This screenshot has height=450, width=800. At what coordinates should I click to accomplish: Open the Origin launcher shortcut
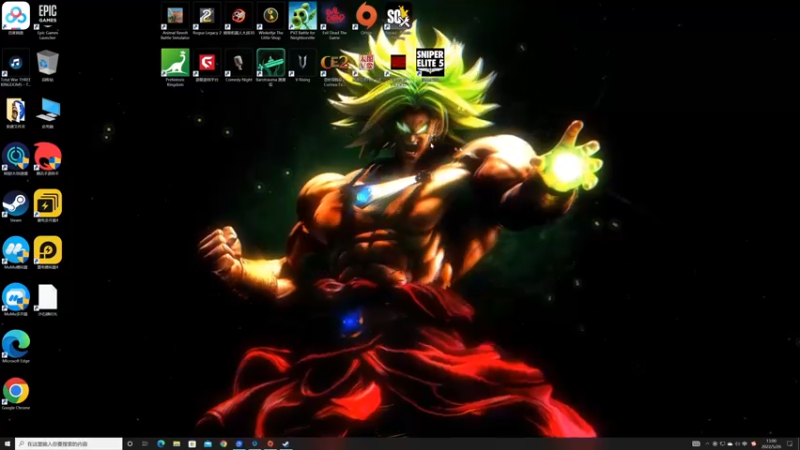(x=366, y=18)
